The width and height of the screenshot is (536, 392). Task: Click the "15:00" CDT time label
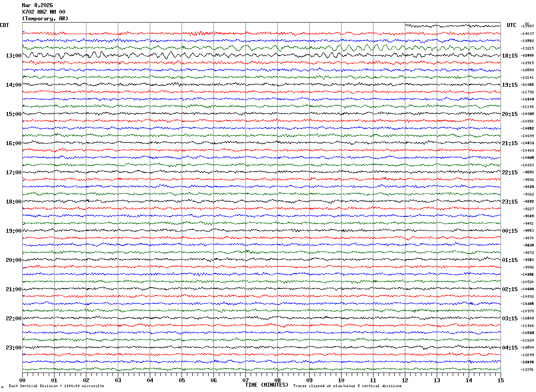coord(14,114)
